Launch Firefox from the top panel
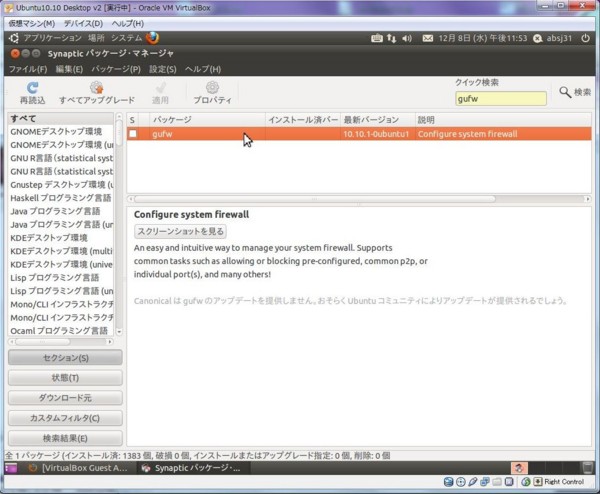Viewport: 600px width, 494px height. [x=152, y=38]
